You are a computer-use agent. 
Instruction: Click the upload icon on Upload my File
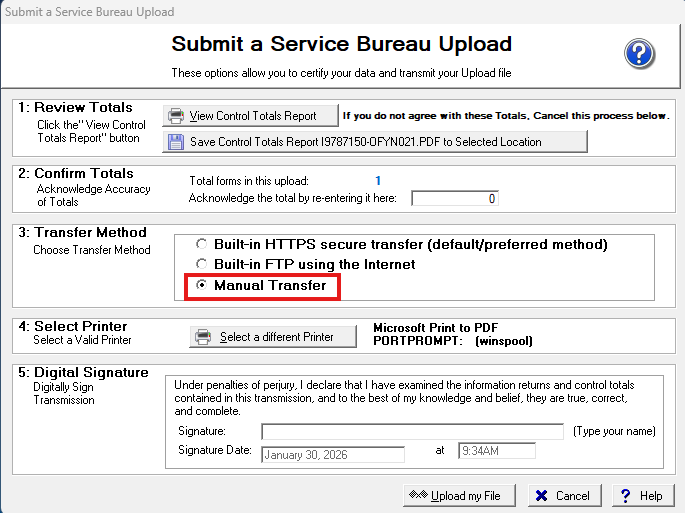[420, 495]
